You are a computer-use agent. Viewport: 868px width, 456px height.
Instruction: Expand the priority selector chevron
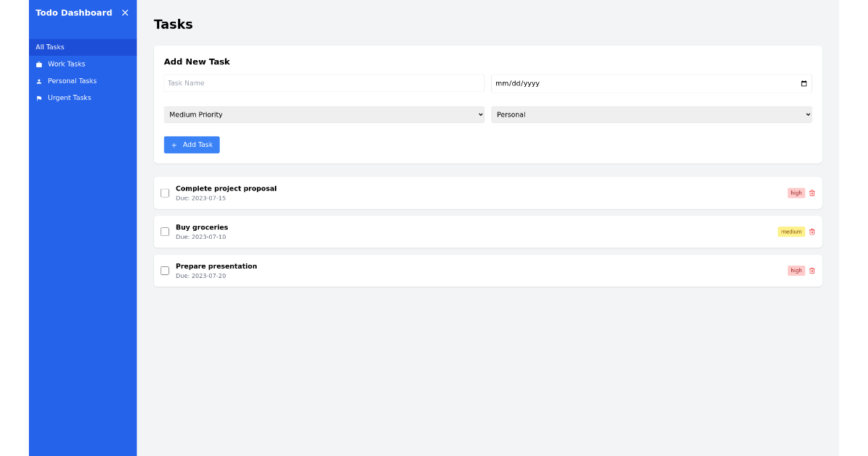(x=480, y=114)
